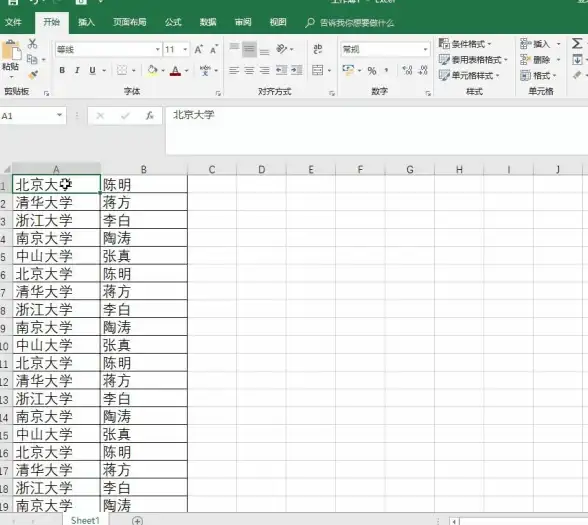Open the font name dropdown
Image resolution: width=588 pixels, height=525 pixels.
click(158, 50)
